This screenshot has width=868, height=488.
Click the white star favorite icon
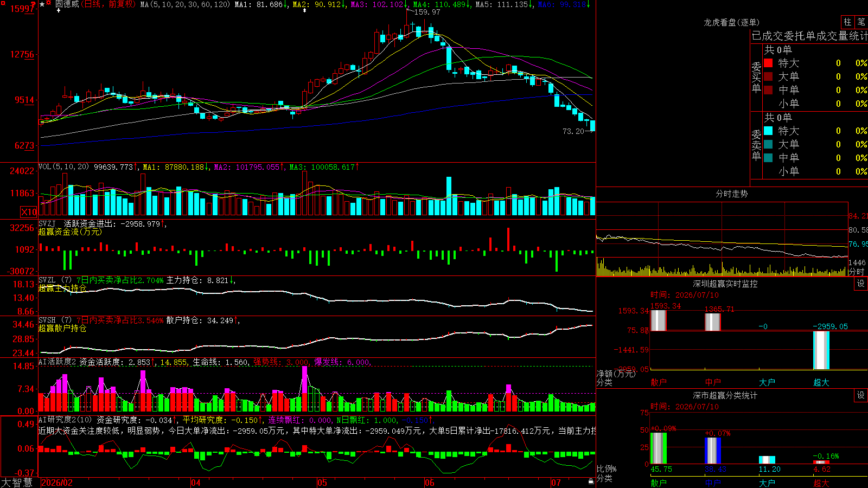point(42,4)
